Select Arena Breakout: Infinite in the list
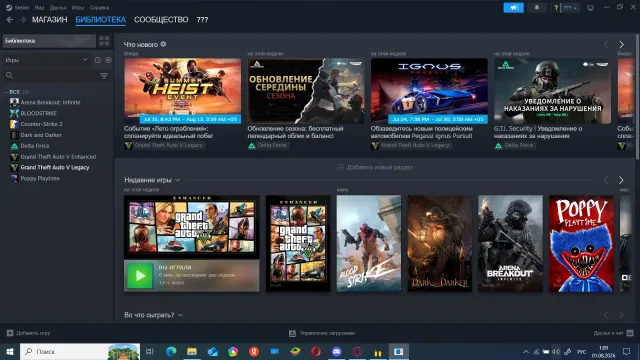The image size is (640, 360). (x=50, y=102)
